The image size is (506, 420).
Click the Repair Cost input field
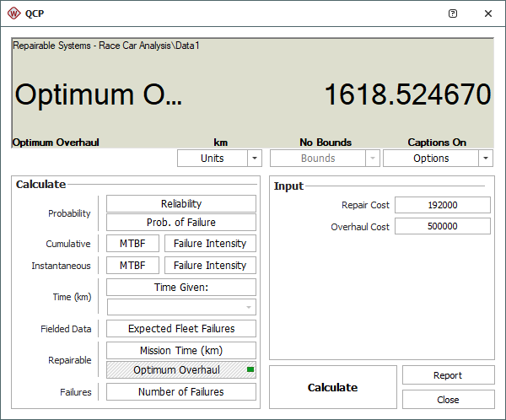[x=442, y=205]
